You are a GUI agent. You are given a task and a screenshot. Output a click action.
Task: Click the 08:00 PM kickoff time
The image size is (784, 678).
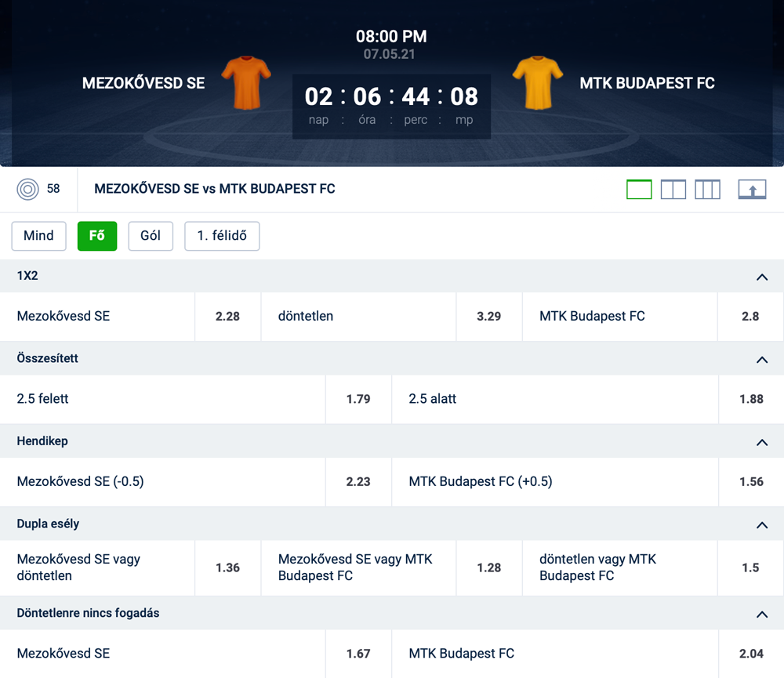391,37
